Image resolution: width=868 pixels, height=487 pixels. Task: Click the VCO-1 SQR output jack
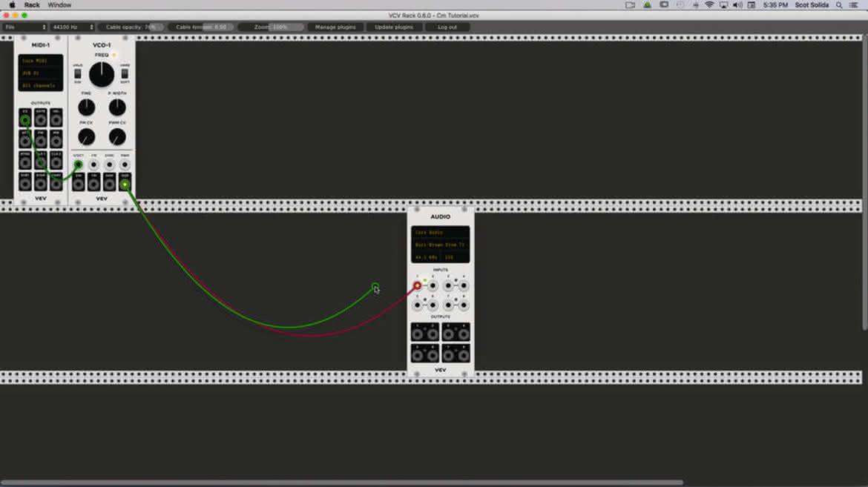(125, 183)
